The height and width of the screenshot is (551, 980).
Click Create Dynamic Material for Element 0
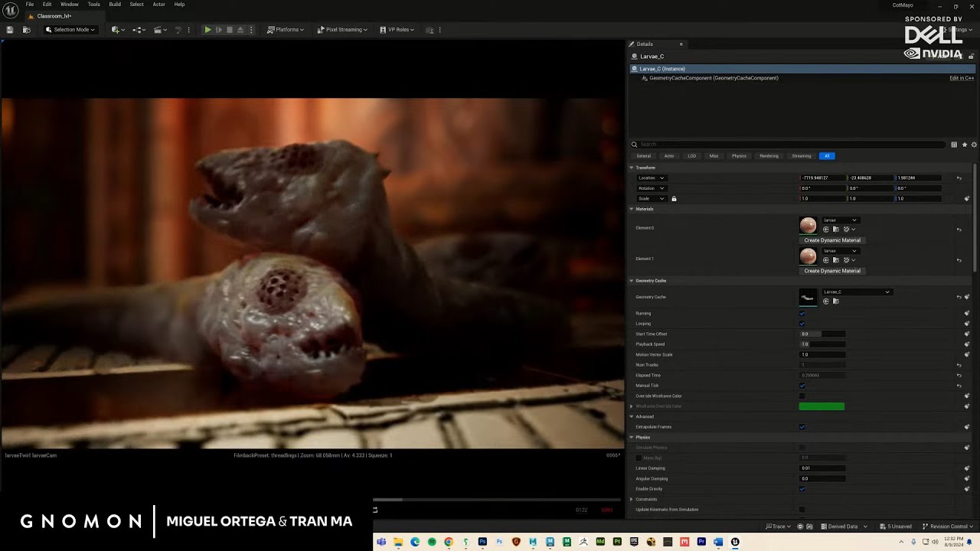pos(832,240)
